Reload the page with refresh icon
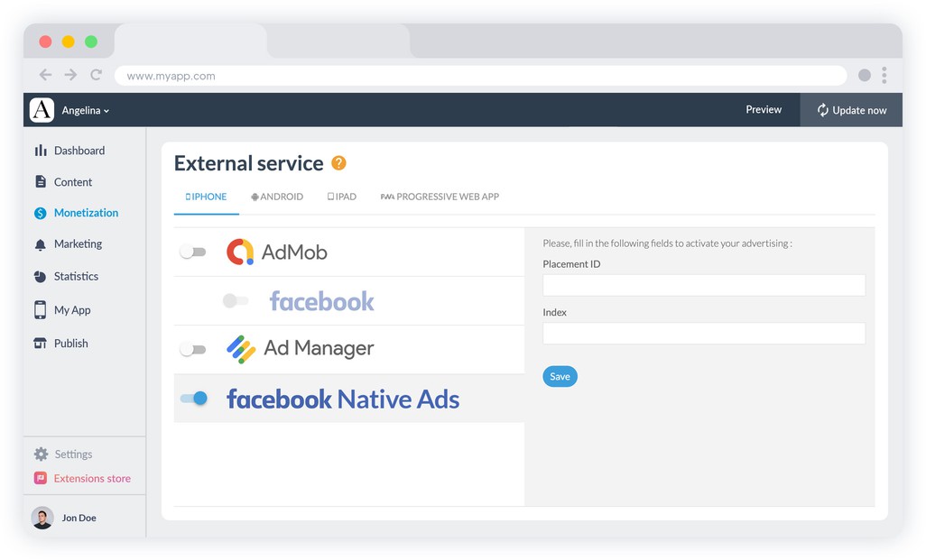This screenshot has width=926, height=560. click(x=97, y=75)
